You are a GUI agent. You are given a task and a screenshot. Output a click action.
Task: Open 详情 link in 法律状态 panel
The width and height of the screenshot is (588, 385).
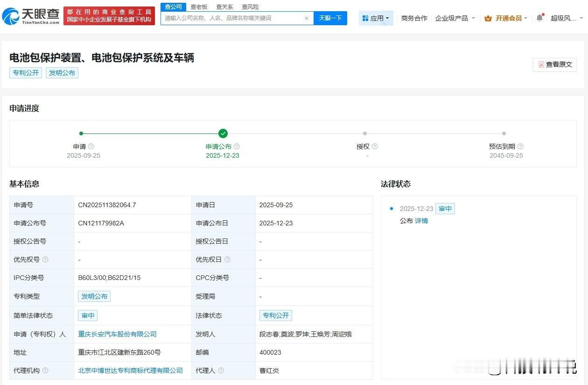[x=421, y=221]
